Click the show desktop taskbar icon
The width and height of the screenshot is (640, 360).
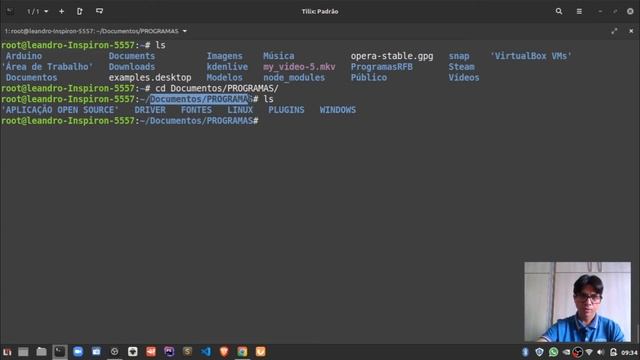pos(23,352)
